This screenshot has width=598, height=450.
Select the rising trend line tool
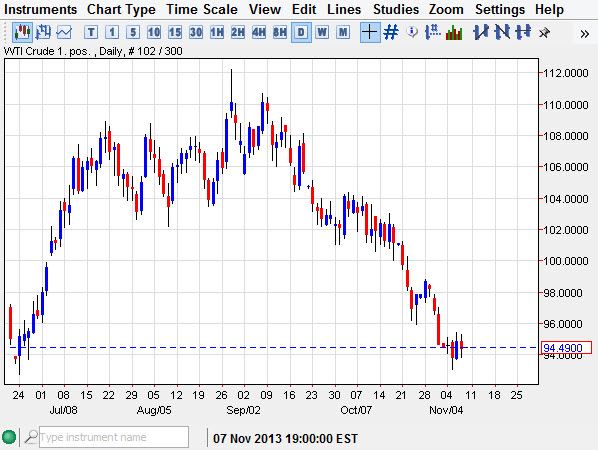(481, 32)
